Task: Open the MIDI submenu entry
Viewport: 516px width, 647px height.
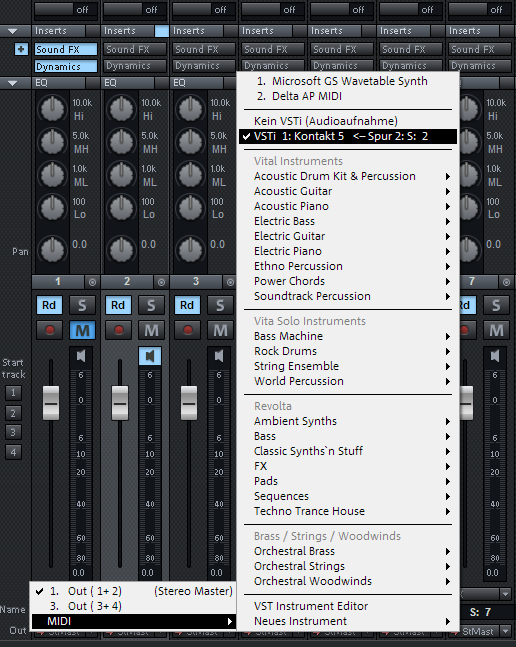Action: (x=134, y=621)
